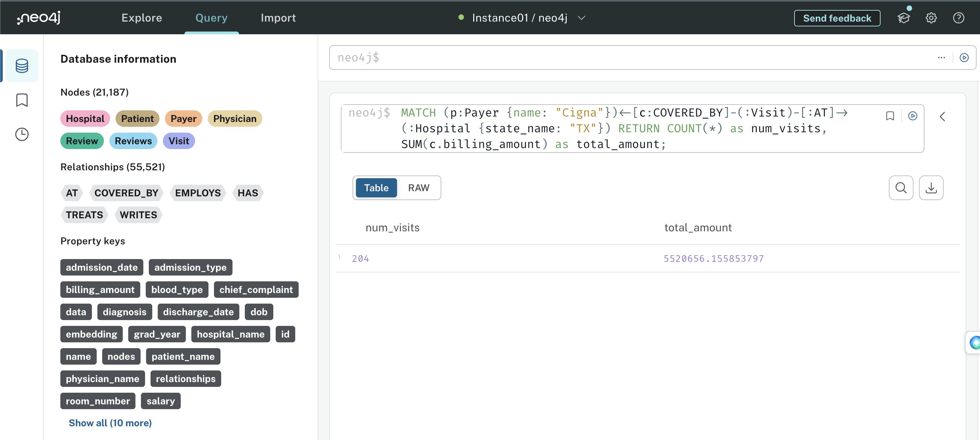
Task: Open the saved Cypher bookmarks sidebar icon
Action: (x=22, y=100)
